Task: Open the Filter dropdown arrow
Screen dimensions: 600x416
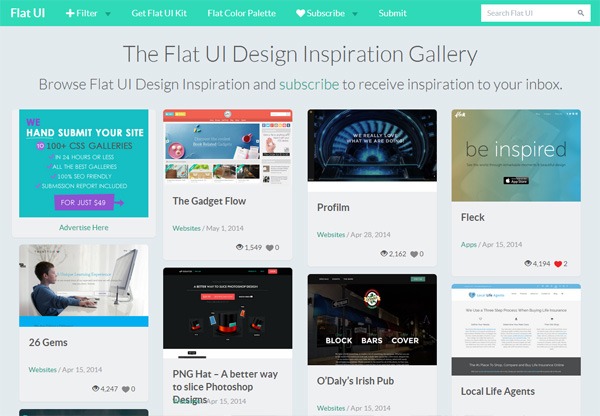Action: (x=108, y=14)
